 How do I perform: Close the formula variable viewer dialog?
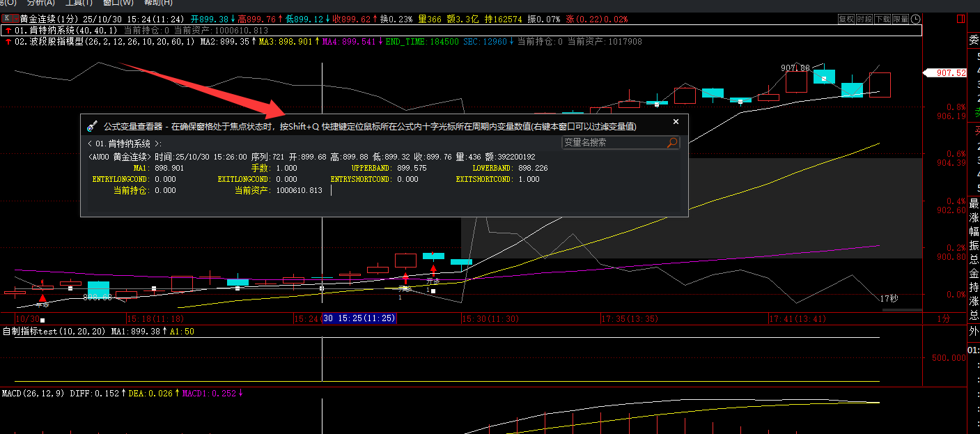point(675,122)
